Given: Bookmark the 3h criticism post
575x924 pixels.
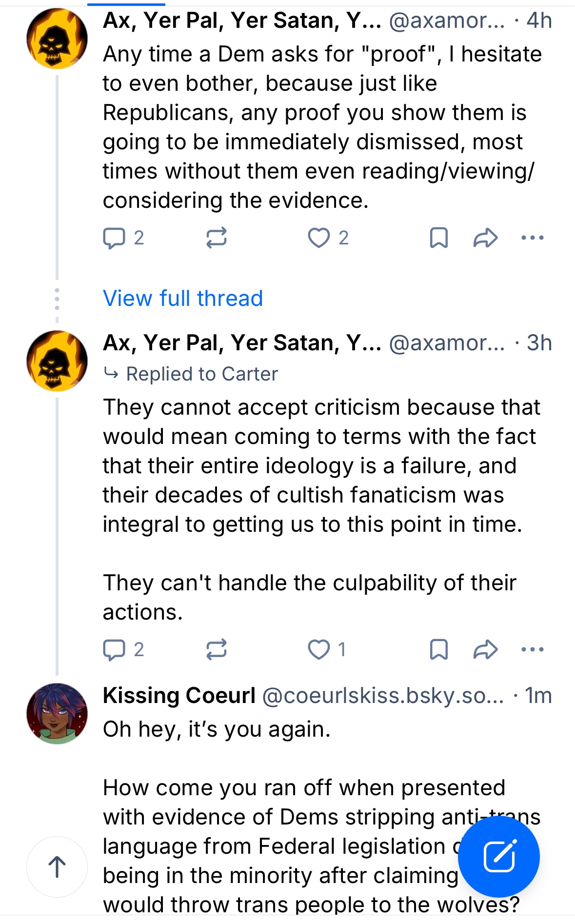Looking at the screenshot, I should tap(438, 649).
